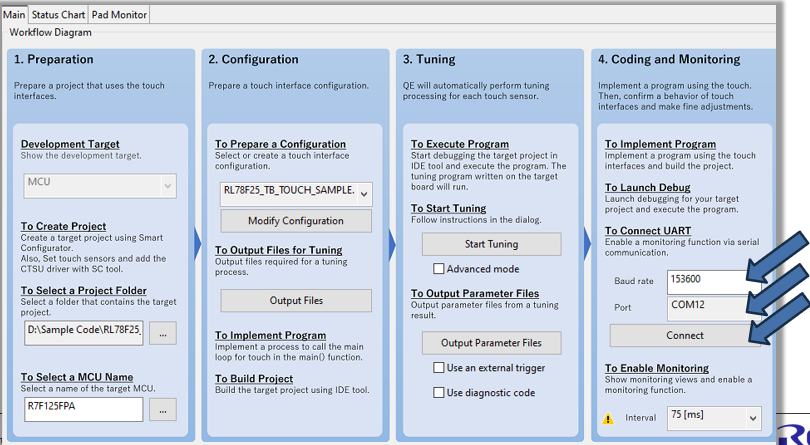This screenshot has height=445, width=810.
Task: Click the Modify Configuration button
Action: (295, 221)
